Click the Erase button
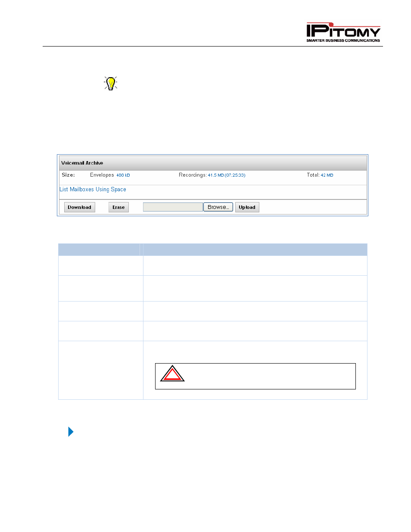Screen dimensions: 411x532 tap(118, 207)
